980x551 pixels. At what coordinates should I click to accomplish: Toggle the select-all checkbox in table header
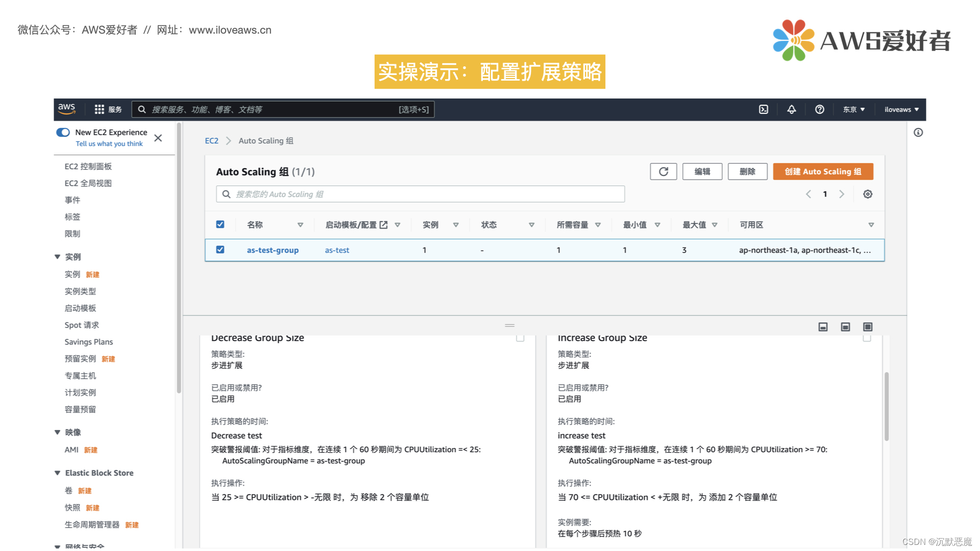220,224
